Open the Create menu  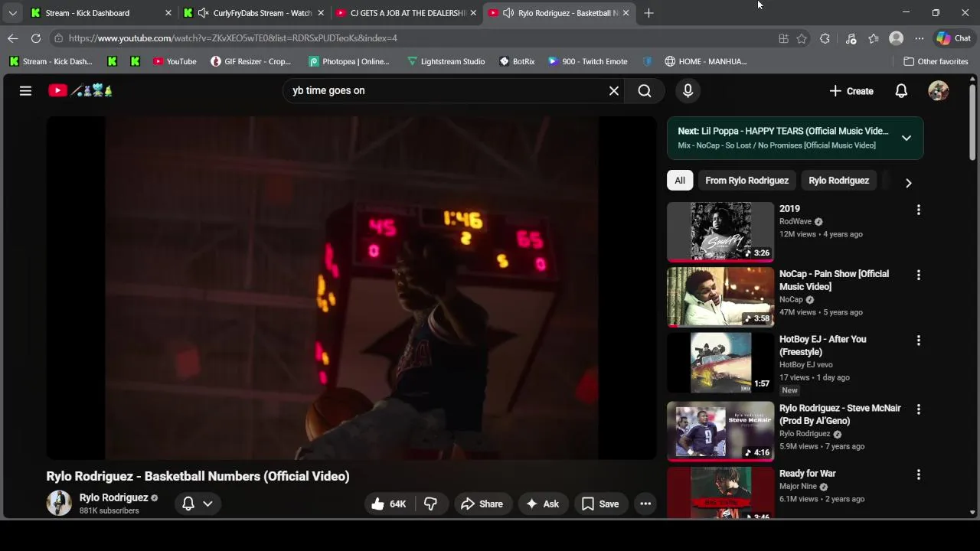coord(851,90)
